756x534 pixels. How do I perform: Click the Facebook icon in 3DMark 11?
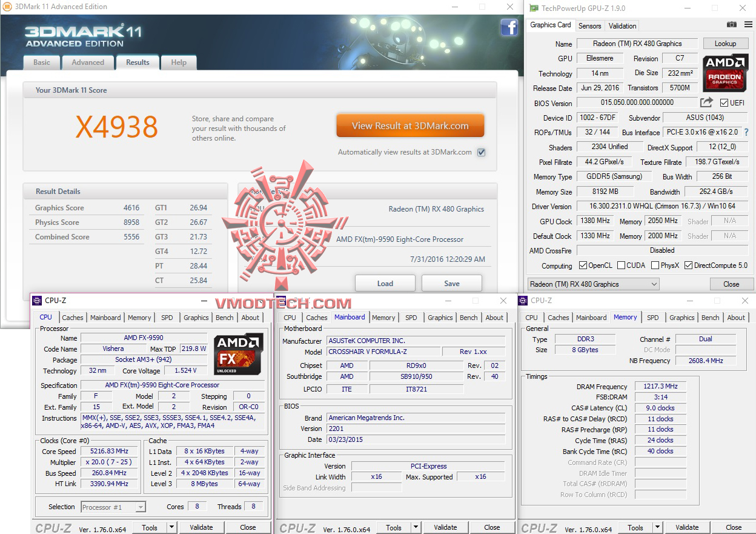(509, 28)
